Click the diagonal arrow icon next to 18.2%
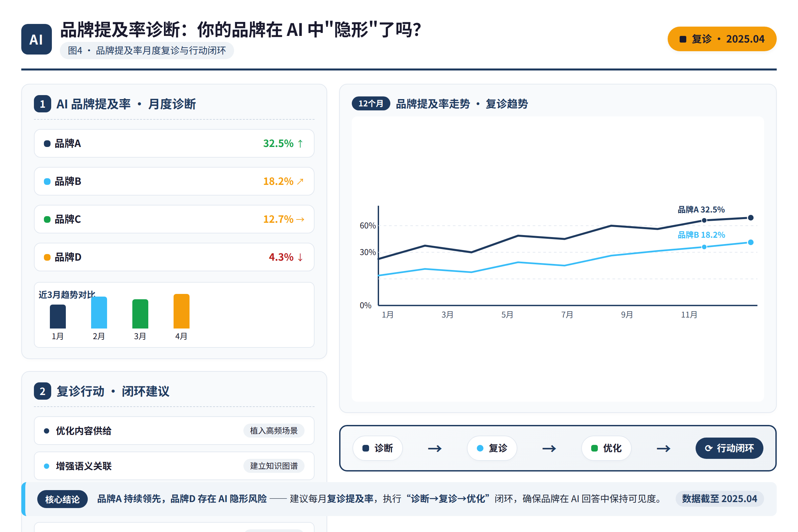The image size is (798, 532). (300, 182)
